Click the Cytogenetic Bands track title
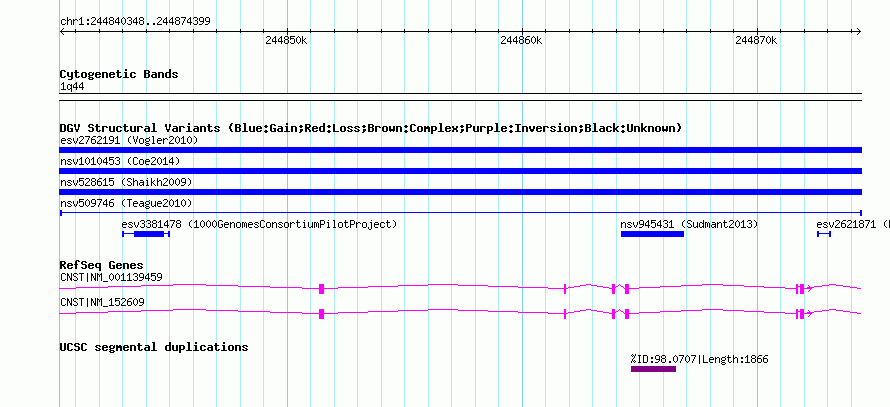The height and width of the screenshot is (407, 890). coord(119,74)
